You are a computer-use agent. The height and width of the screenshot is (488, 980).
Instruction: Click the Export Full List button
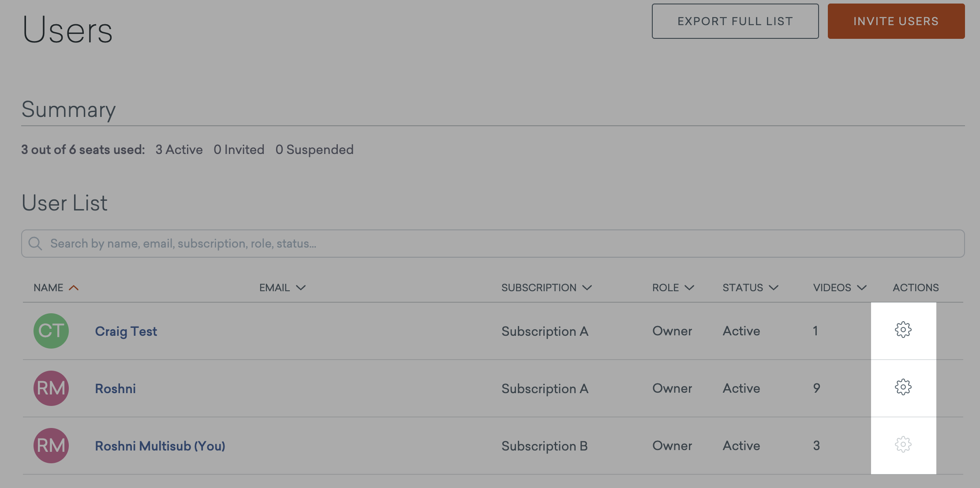tap(735, 21)
